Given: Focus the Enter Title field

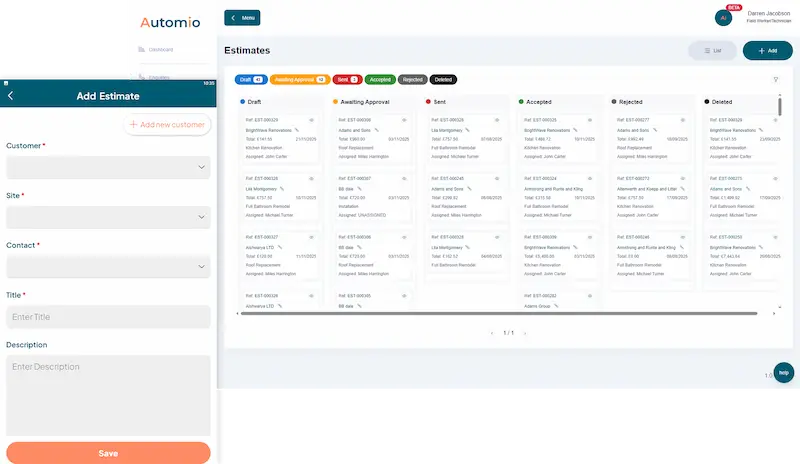Looking at the screenshot, I should click(x=108, y=317).
